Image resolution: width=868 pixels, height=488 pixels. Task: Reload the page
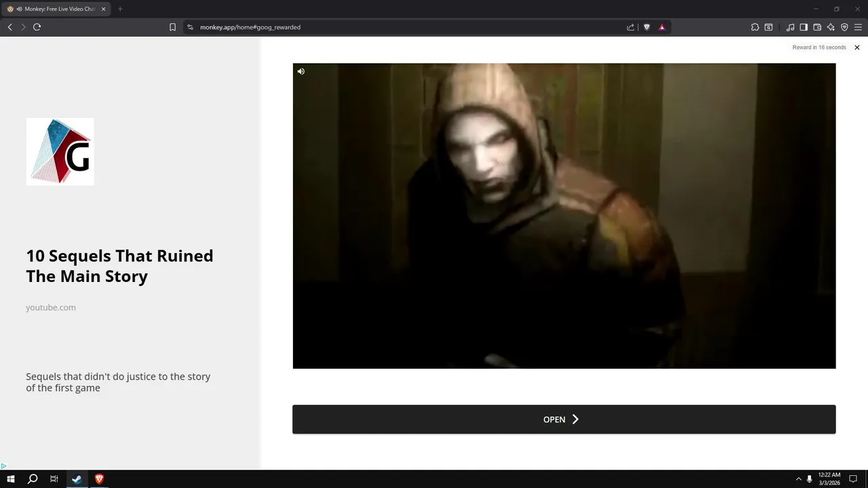[37, 27]
